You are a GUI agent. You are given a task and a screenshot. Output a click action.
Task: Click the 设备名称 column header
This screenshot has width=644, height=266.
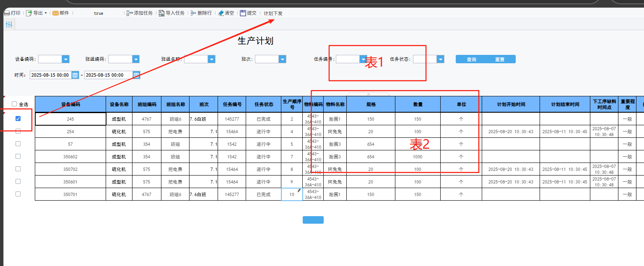tap(119, 104)
